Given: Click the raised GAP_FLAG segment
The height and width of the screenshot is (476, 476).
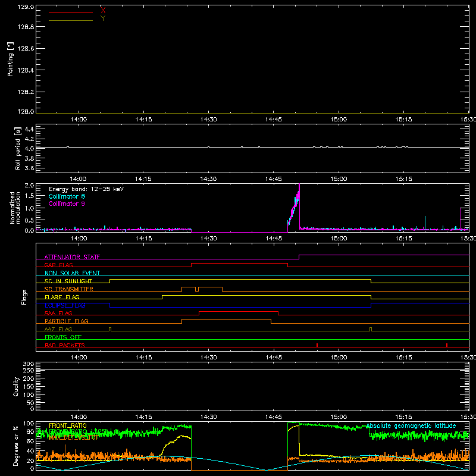Looking at the screenshot, I should (240, 264).
